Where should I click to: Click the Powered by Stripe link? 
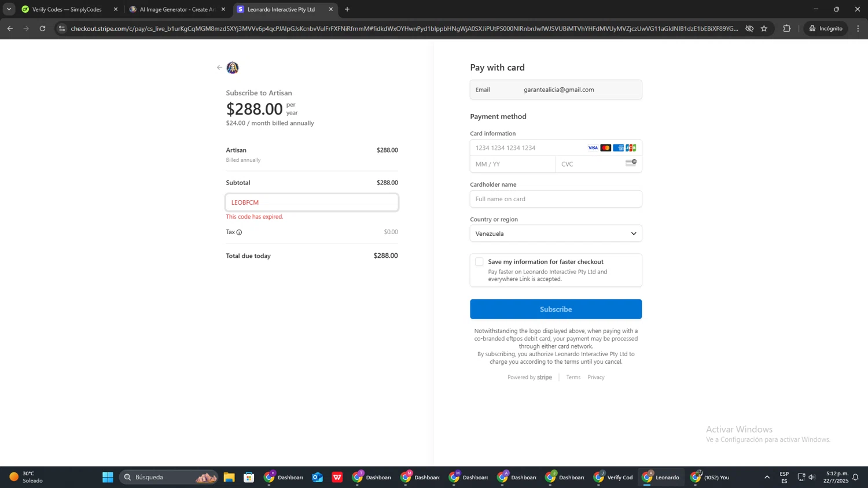[x=529, y=378]
